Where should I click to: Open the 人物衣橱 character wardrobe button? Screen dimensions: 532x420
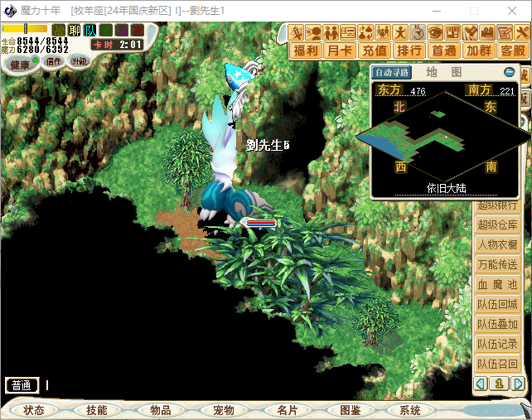coord(497,244)
